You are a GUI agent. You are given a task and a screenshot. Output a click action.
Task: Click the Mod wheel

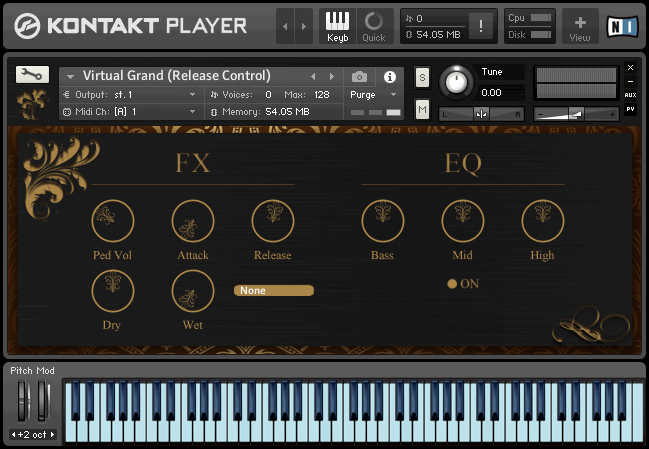pyautogui.click(x=43, y=401)
